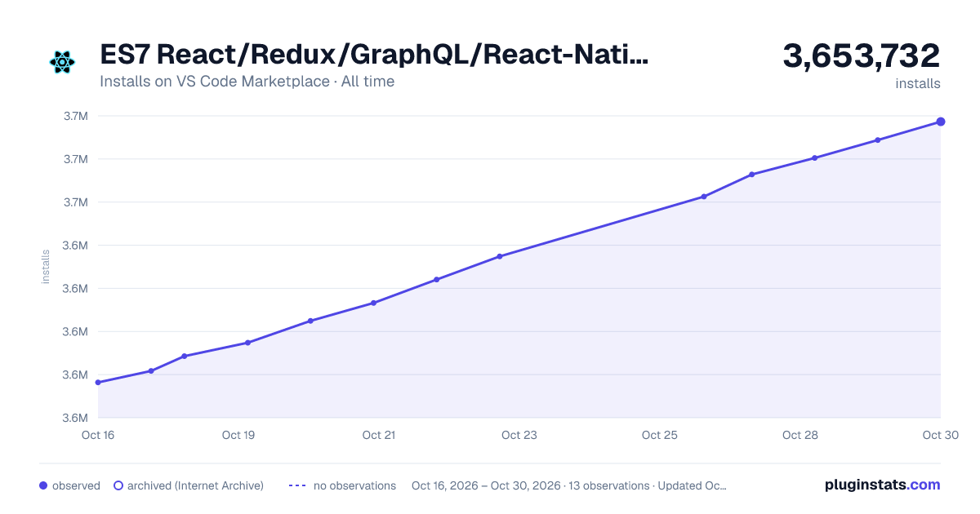Select the 'Installs on VS Code Marketplace · All time' subtitle

click(247, 82)
